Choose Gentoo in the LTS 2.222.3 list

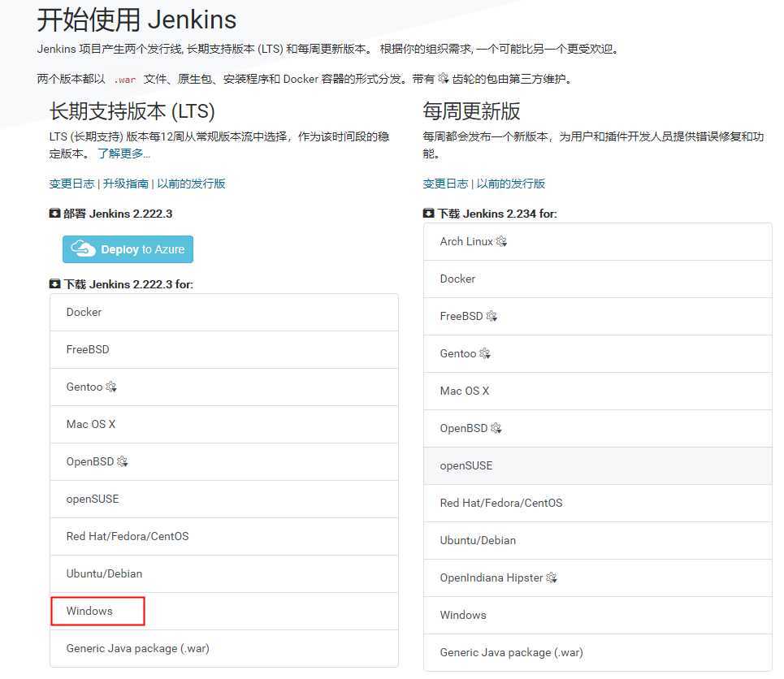coord(224,387)
